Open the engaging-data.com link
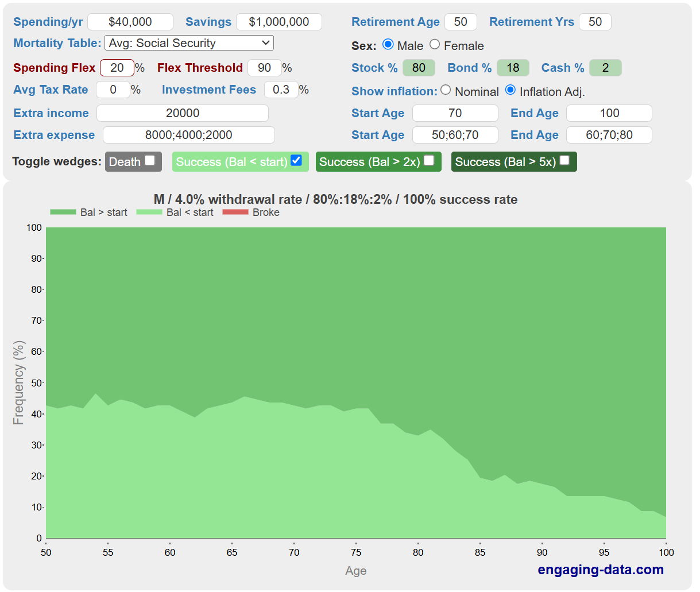Viewport: 700px width, 592px height. [601, 570]
